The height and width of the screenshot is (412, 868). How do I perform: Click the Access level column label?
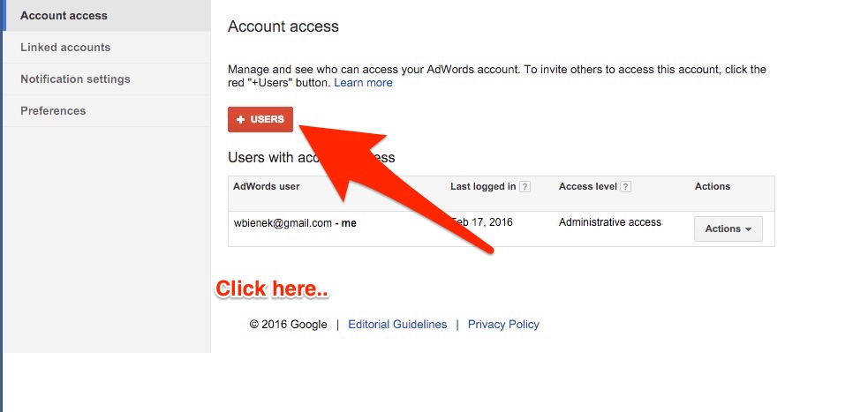pos(588,186)
